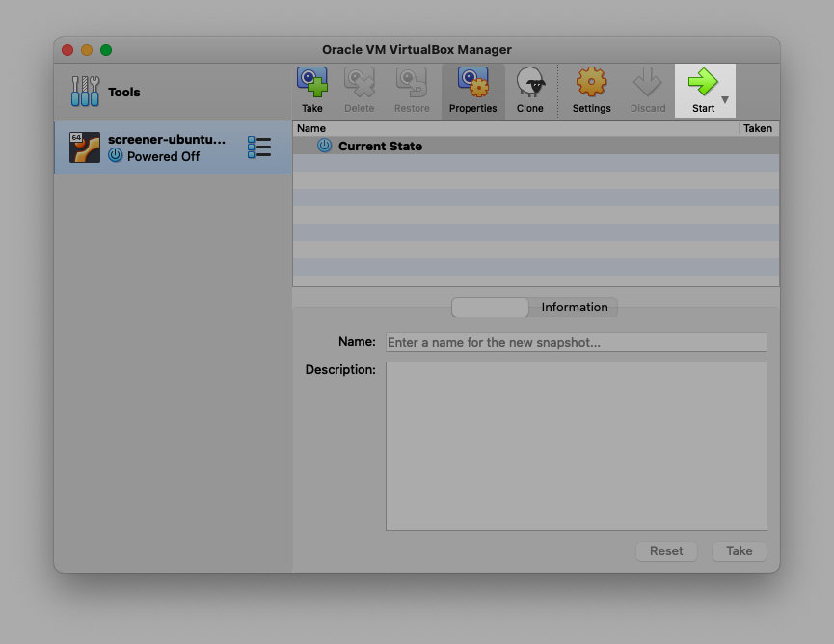
Task: Click the Discard saved state icon
Action: 647,84
